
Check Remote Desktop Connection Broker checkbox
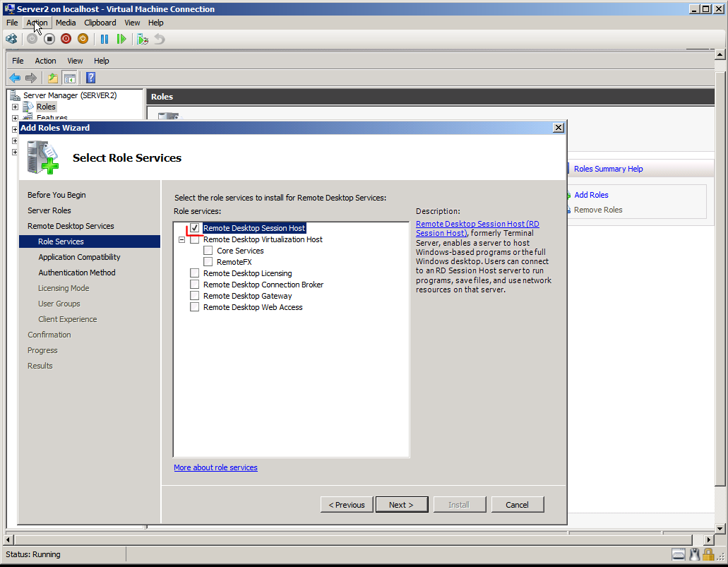tap(195, 284)
